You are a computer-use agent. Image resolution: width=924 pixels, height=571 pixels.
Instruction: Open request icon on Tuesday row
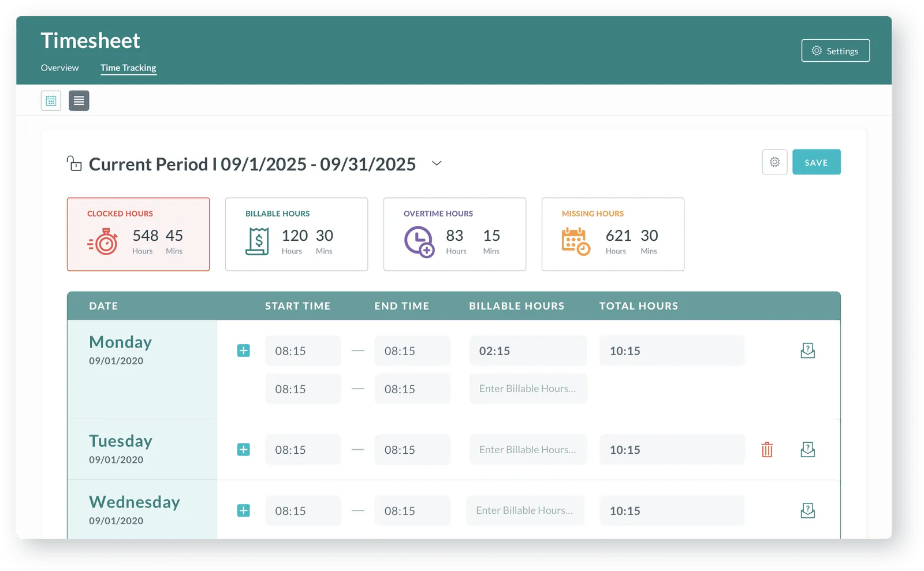(x=808, y=449)
